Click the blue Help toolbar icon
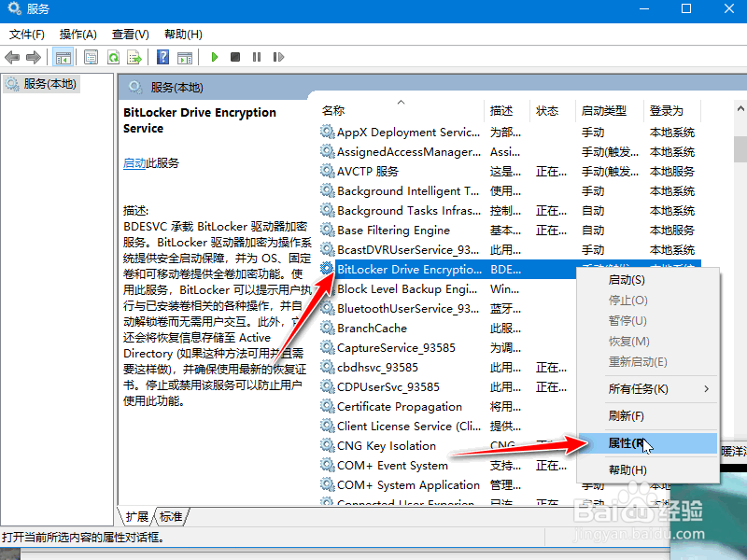 (x=162, y=57)
